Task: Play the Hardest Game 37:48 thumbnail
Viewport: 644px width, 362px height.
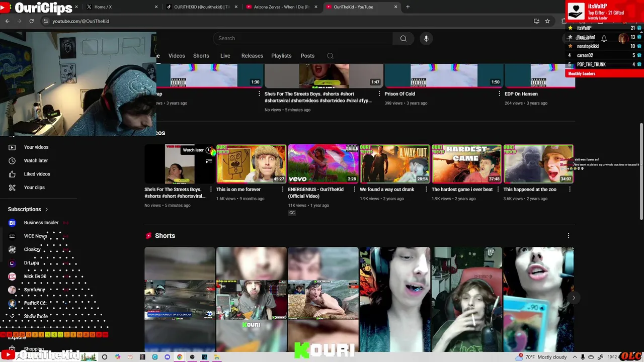Action: coord(466,164)
